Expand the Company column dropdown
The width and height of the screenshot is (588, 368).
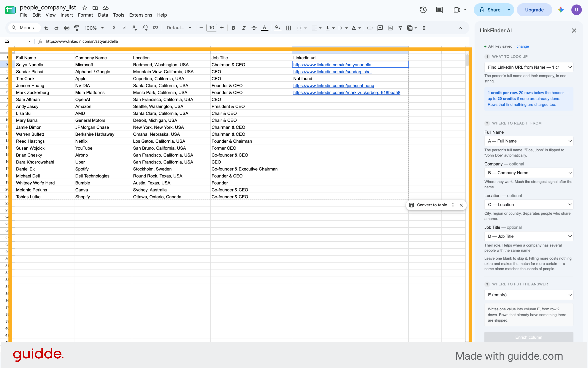tap(529, 173)
